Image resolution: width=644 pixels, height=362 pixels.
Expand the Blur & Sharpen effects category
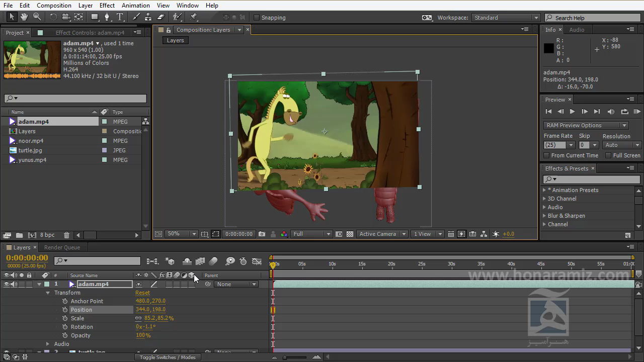(544, 216)
